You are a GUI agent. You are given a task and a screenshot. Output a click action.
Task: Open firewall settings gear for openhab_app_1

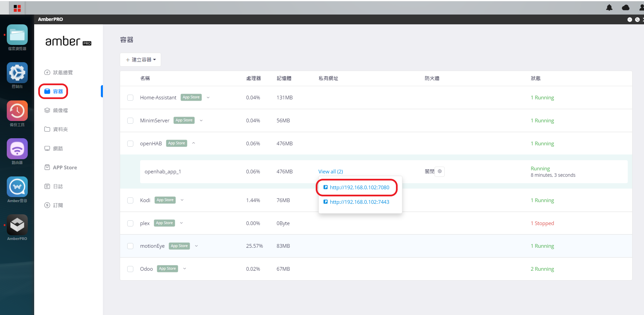(x=440, y=171)
